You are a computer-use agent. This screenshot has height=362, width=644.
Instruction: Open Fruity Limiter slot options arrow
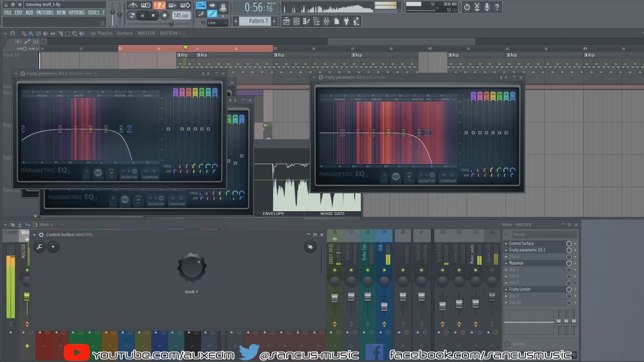point(507,289)
